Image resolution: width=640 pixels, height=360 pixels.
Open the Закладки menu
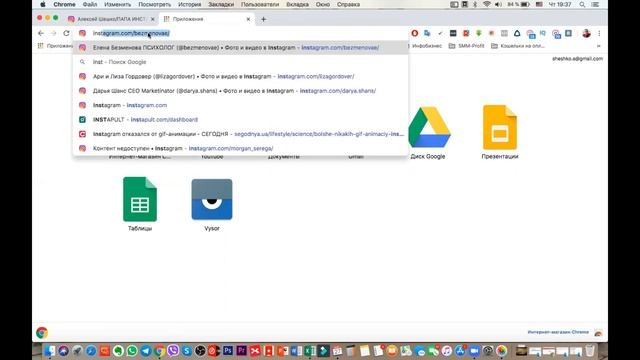(221, 4)
